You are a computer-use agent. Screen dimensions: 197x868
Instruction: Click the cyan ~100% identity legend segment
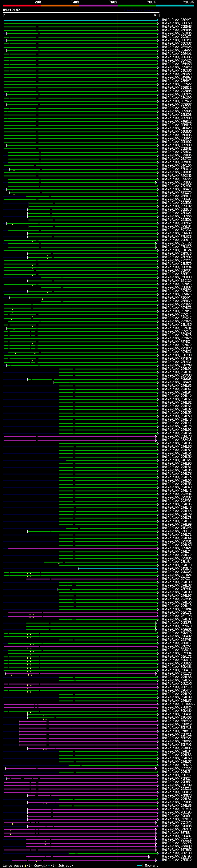point(175,6)
